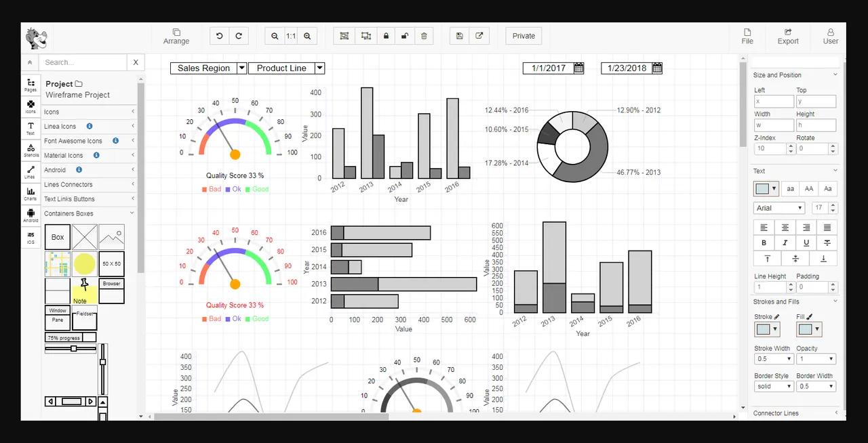Viewport: 868px width, 443px height.
Task: Open the text color swatch dropdown
Action: click(x=766, y=189)
